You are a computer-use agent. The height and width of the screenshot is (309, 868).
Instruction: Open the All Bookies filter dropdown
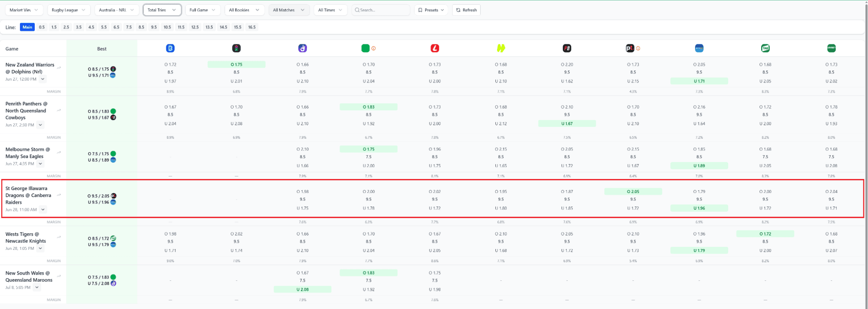click(244, 10)
